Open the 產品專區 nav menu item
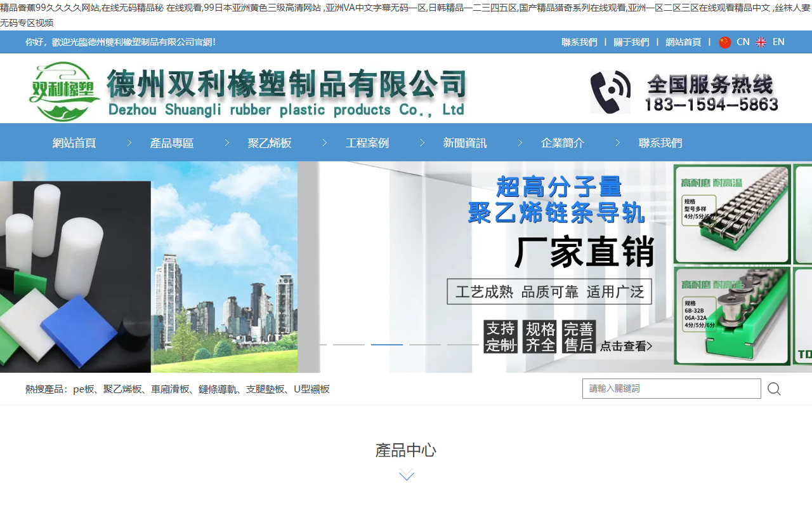Image resolution: width=812 pixels, height=508 pixels. pos(172,143)
